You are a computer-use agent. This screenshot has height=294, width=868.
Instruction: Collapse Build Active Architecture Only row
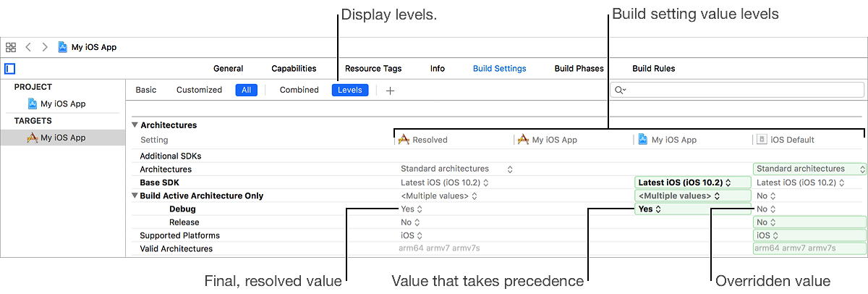[135, 196]
